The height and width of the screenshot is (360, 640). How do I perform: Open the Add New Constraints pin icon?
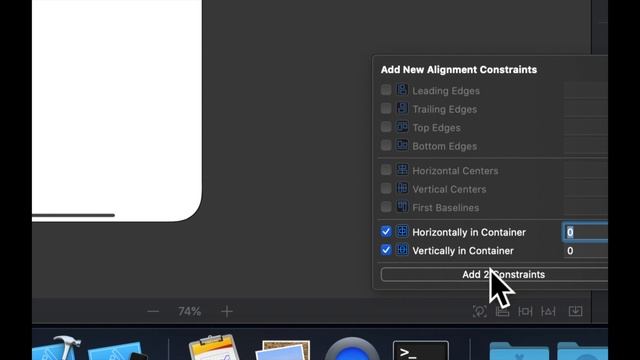coord(525,311)
